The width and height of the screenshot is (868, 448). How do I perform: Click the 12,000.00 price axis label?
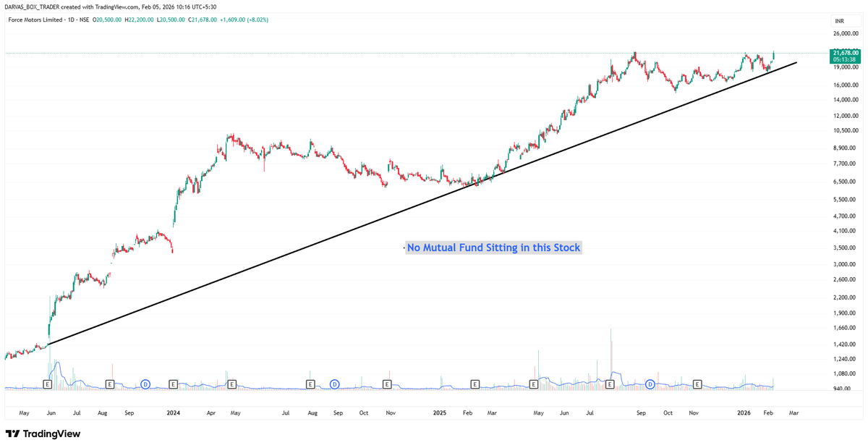846,115
